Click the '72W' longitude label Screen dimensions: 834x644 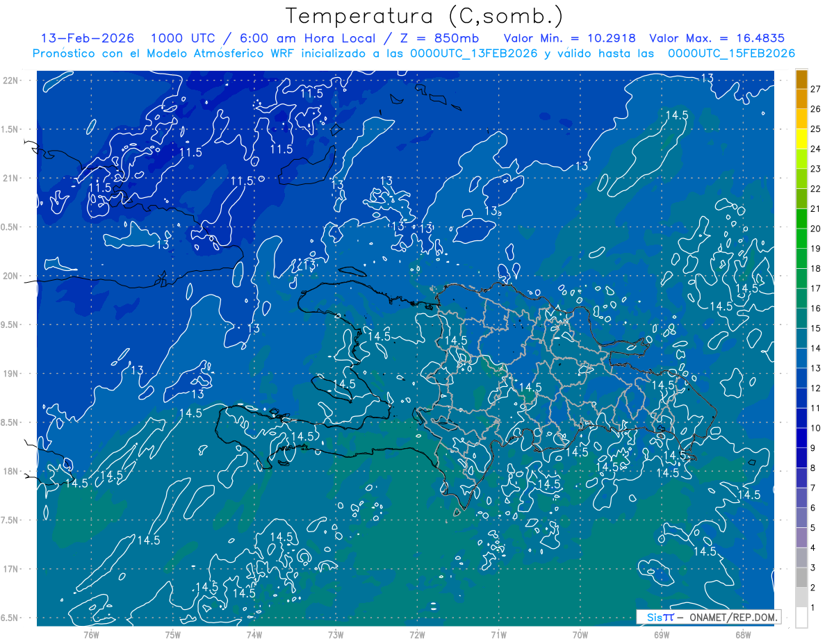point(417,634)
